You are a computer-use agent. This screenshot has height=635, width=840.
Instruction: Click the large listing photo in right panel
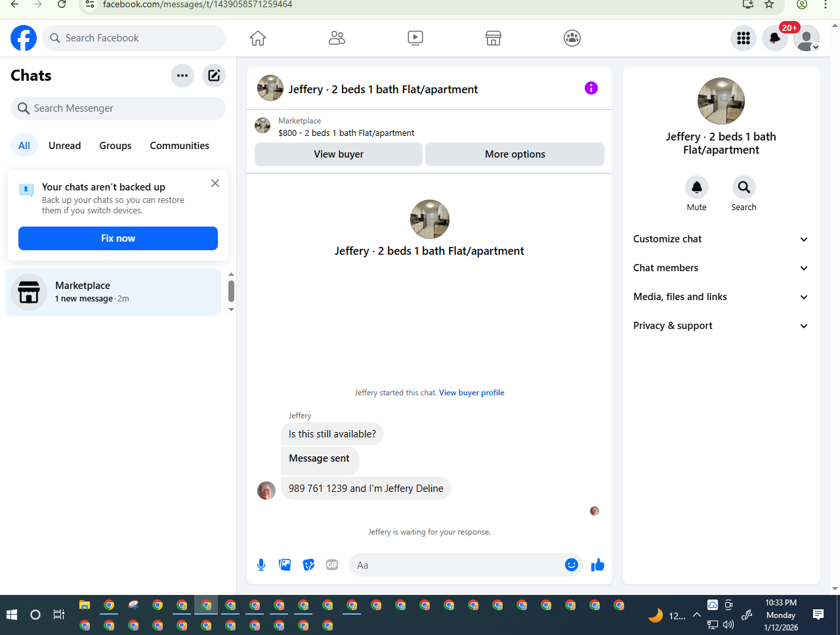721,101
